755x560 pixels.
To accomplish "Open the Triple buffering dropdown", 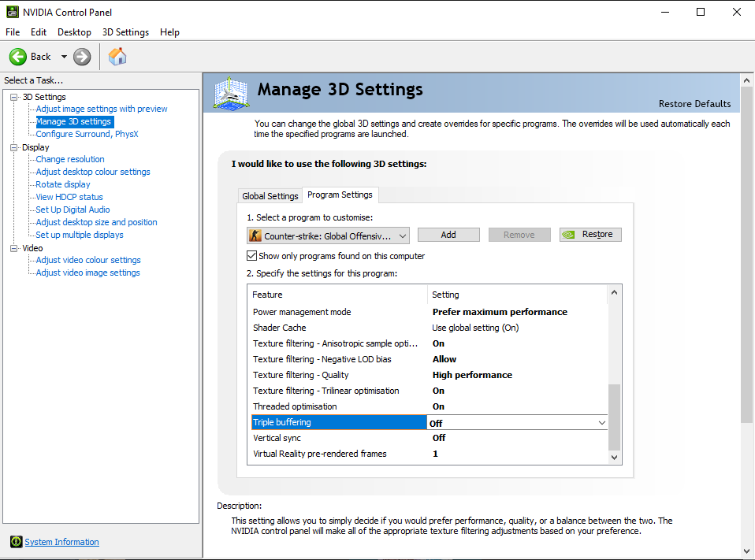I will pos(602,423).
